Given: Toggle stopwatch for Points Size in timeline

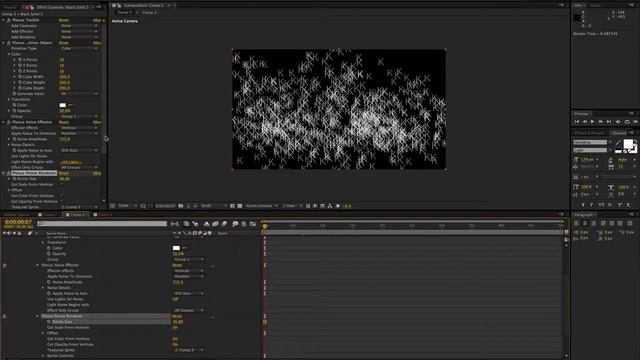Looking at the screenshot, I should pyautogui.click(x=49, y=322).
